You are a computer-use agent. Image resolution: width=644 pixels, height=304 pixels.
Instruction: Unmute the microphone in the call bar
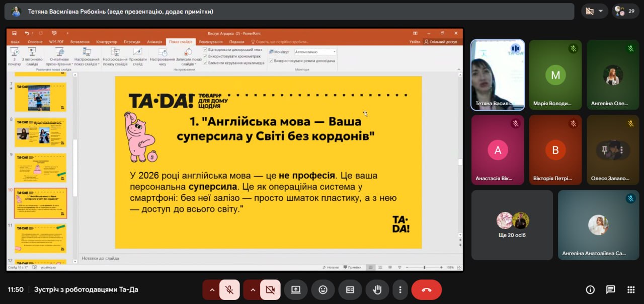pyautogui.click(x=229, y=290)
